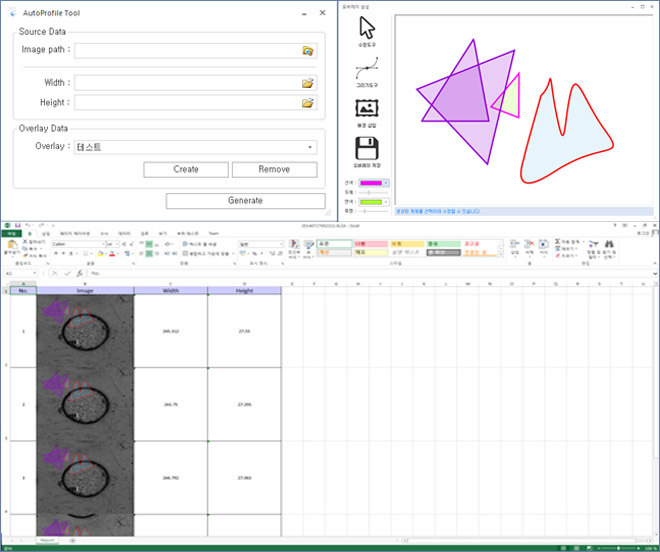This screenshot has height=552, width=660.
Task: Click Excel format as table icon
Action: coord(309,244)
